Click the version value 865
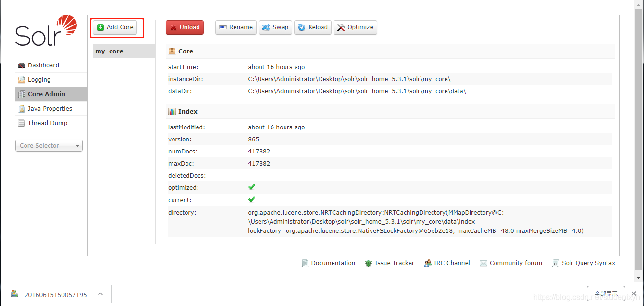Screen dimensions: 644x306 254,140
